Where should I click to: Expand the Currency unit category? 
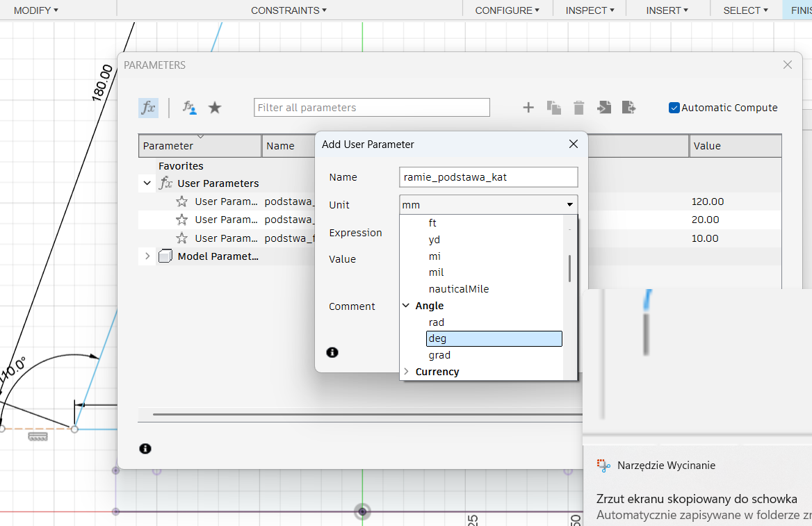click(407, 372)
